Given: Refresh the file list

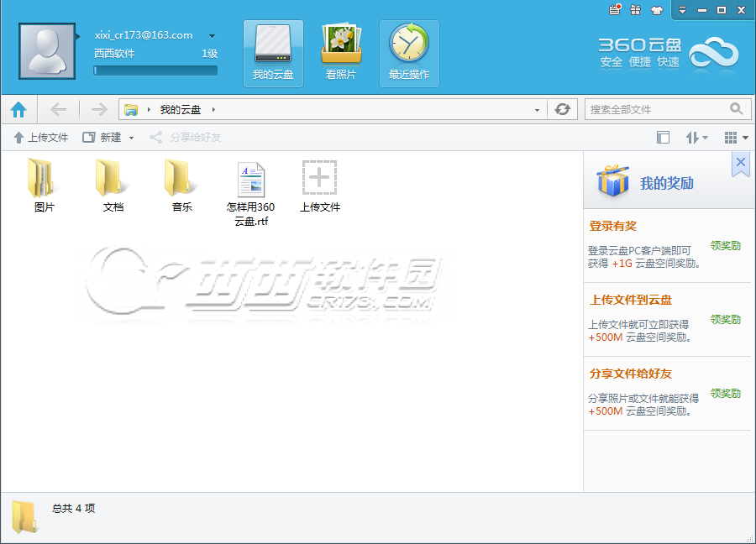Looking at the screenshot, I should coord(562,109).
